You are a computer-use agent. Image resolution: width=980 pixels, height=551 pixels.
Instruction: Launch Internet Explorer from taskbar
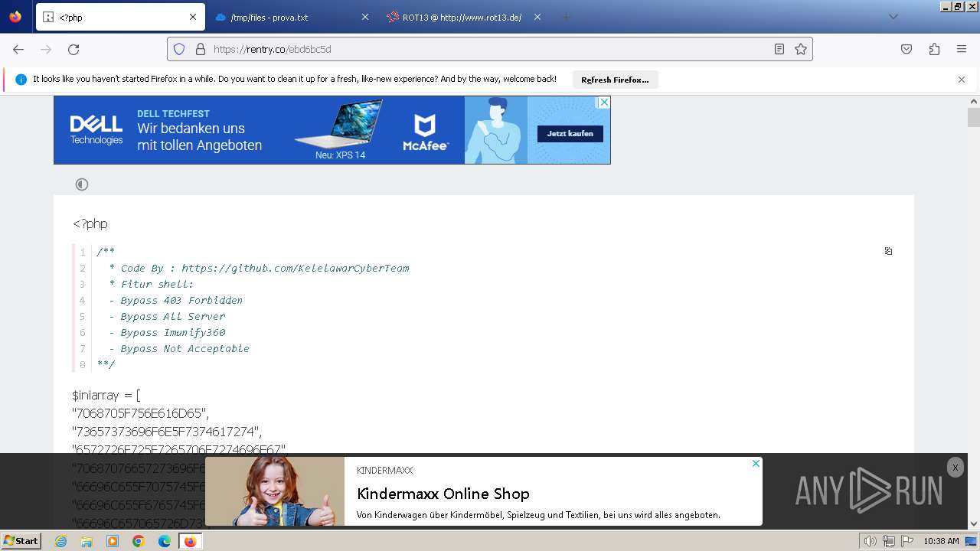tap(60, 541)
